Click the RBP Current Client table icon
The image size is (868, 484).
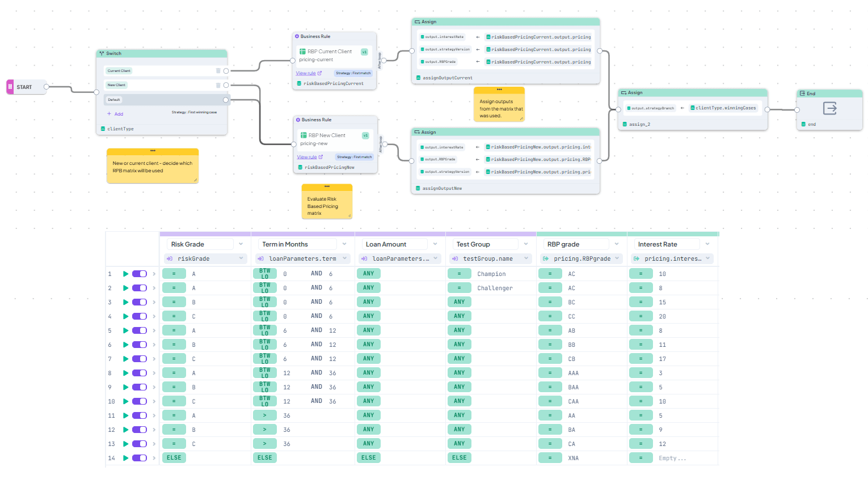click(x=302, y=52)
